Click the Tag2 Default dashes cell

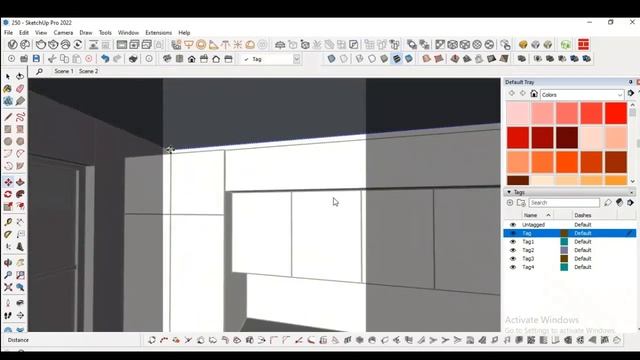click(x=582, y=250)
